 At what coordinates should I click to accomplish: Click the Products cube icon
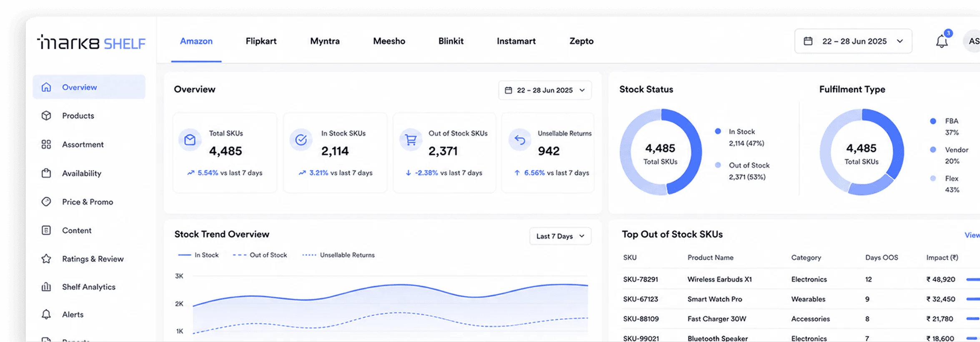coord(46,115)
